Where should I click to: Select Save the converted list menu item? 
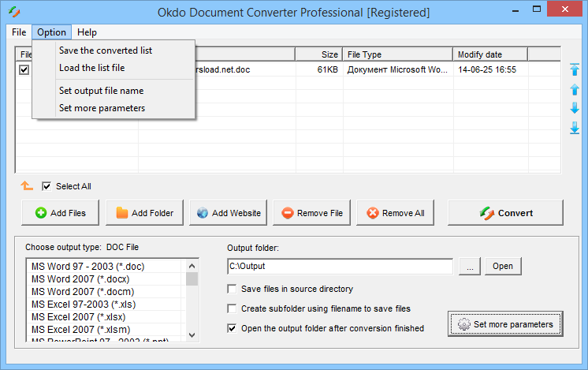pyautogui.click(x=106, y=50)
